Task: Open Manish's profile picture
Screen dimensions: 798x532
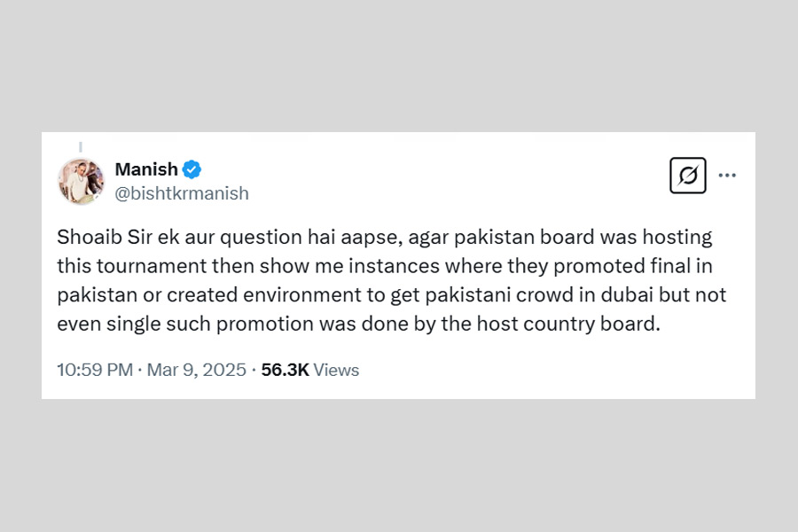Action: (81, 181)
